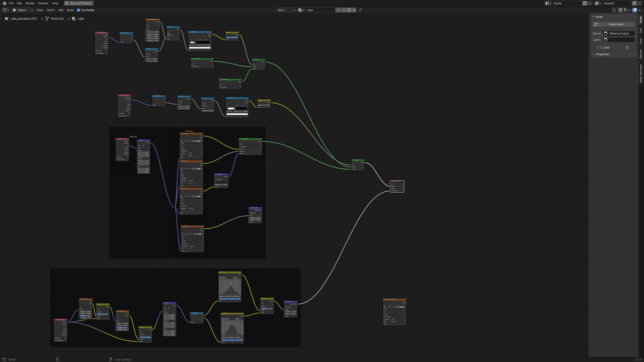Image resolution: width=644 pixels, height=362 pixels.
Task: Click the Label field node icon
Action: pos(606,40)
